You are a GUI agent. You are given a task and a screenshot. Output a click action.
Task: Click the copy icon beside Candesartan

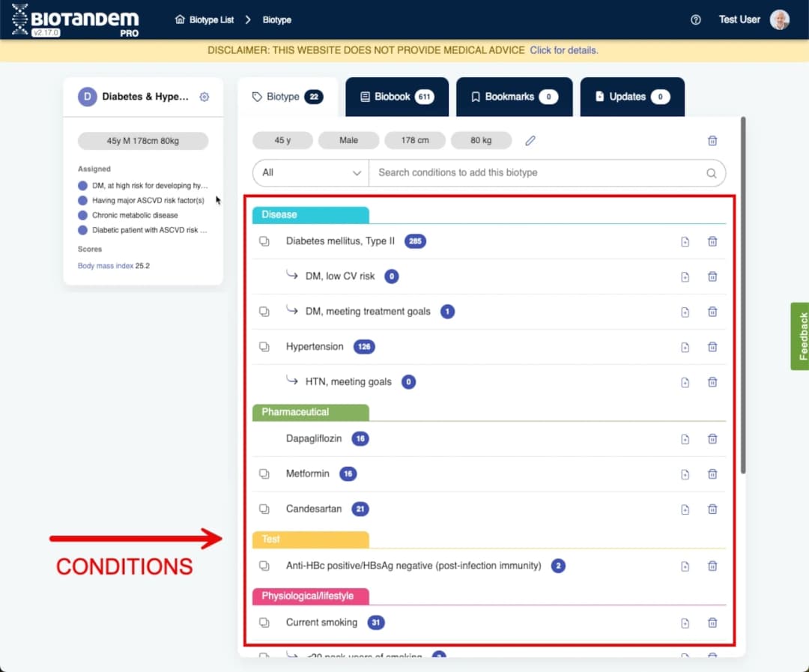[x=264, y=509]
